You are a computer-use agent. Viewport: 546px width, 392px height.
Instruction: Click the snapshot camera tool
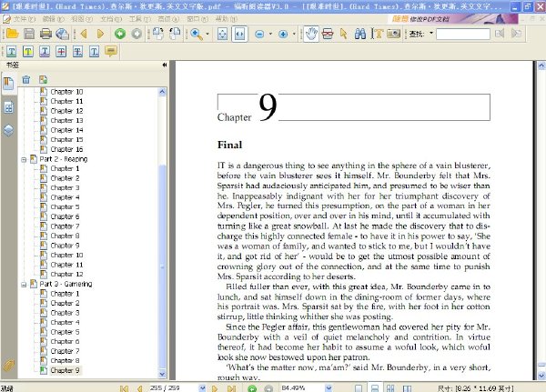393,34
